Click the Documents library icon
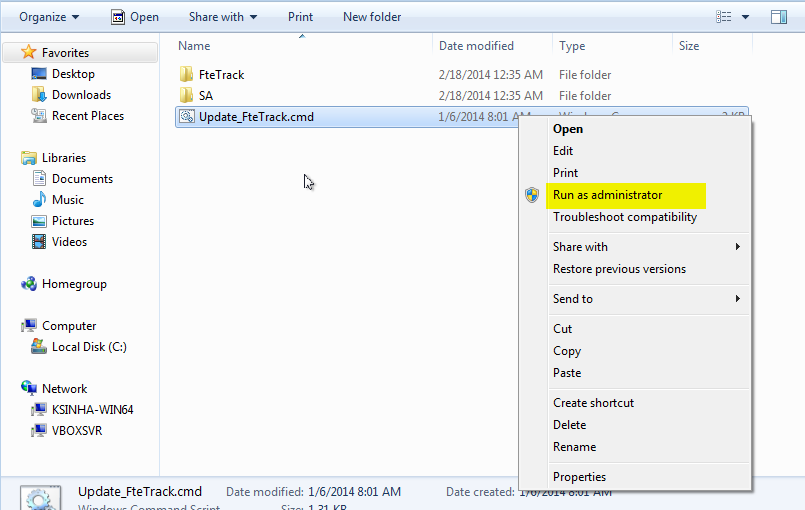The width and height of the screenshot is (805, 510). [39, 179]
